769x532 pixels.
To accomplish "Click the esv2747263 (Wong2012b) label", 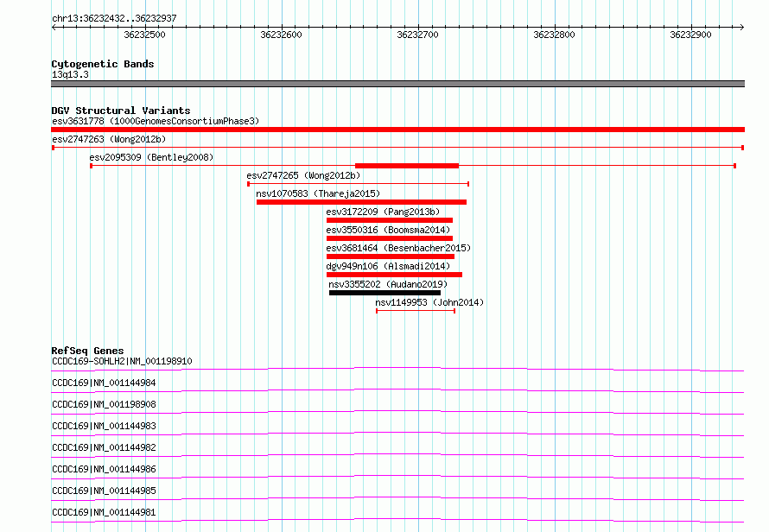I will (x=109, y=139).
